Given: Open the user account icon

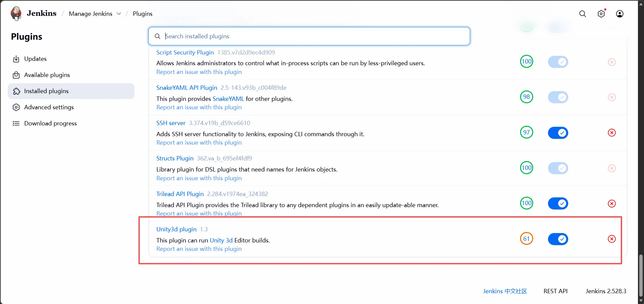Looking at the screenshot, I should 619,14.
